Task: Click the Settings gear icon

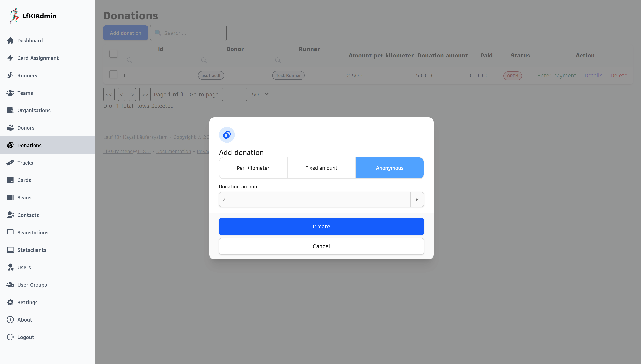Action: tap(10, 302)
